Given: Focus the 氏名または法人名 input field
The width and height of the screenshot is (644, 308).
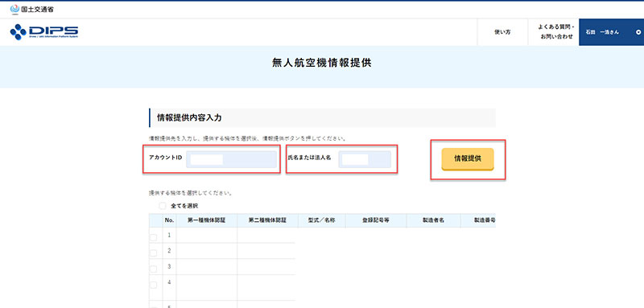Looking at the screenshot, I should (365, 159).
